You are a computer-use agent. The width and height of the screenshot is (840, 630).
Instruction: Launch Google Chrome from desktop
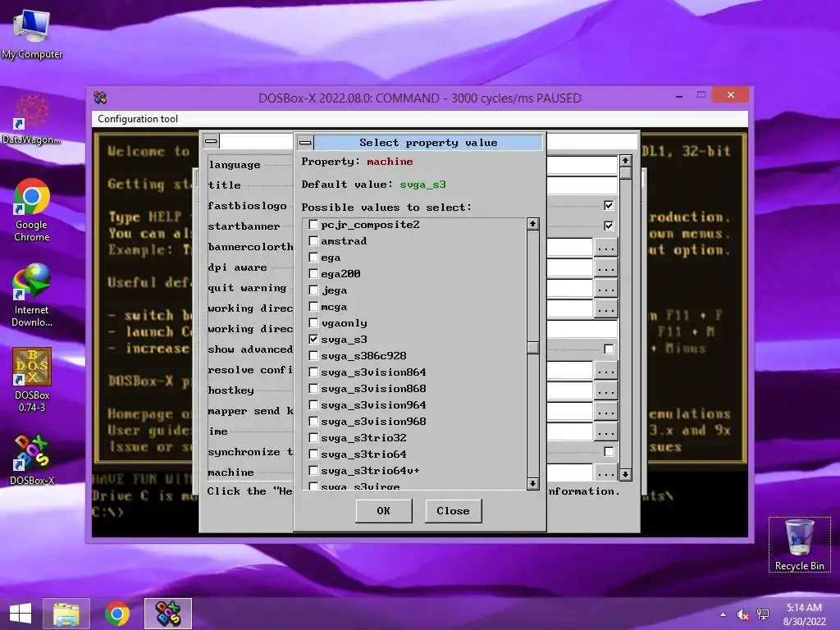(32, 210)
